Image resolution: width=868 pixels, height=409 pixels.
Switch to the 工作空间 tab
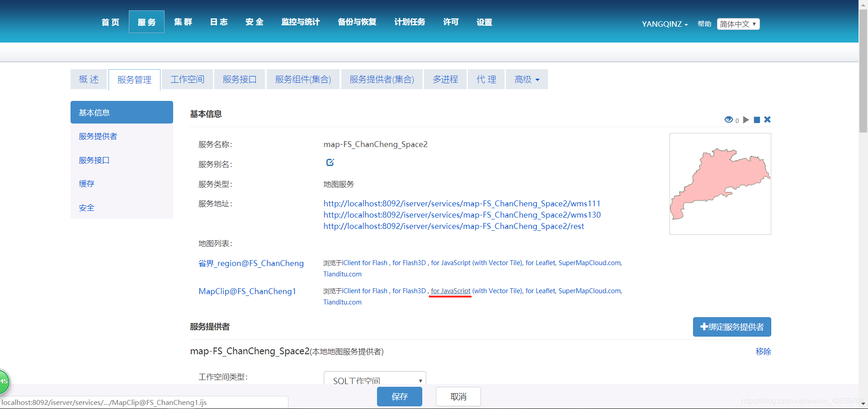click(x=187, y=79)
